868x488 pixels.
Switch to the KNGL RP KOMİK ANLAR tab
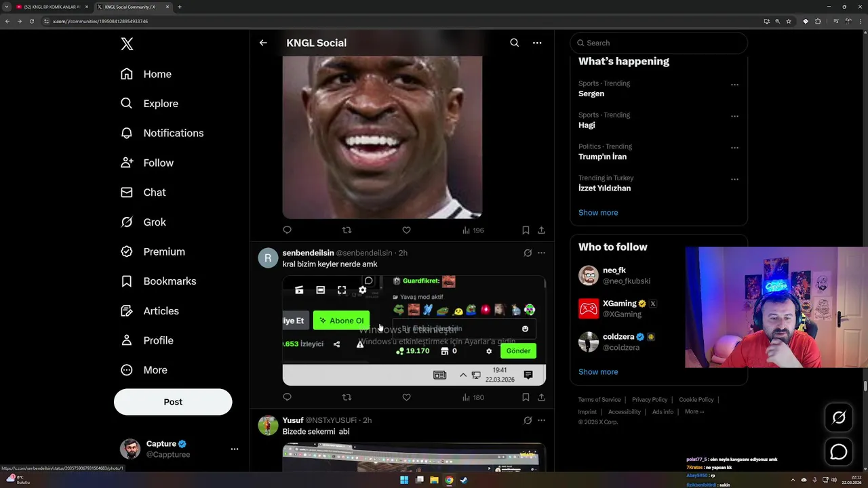(x=52, y=7)
